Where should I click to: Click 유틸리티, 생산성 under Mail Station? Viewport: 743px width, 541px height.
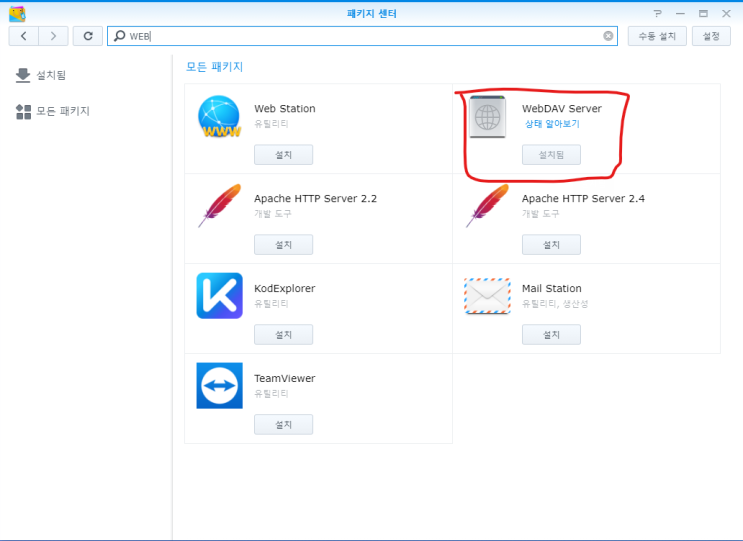[555, 304]
